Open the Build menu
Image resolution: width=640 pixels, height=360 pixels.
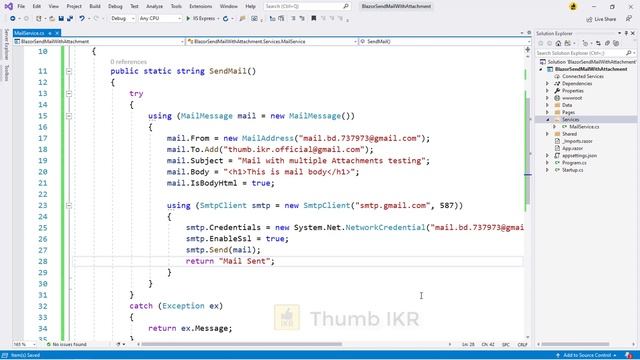95,7
